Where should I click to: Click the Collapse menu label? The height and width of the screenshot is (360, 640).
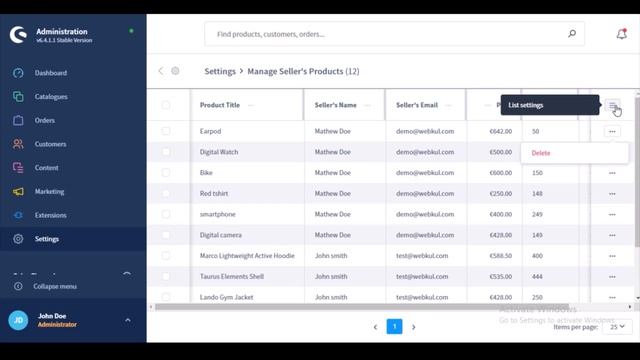click(55, 287)
